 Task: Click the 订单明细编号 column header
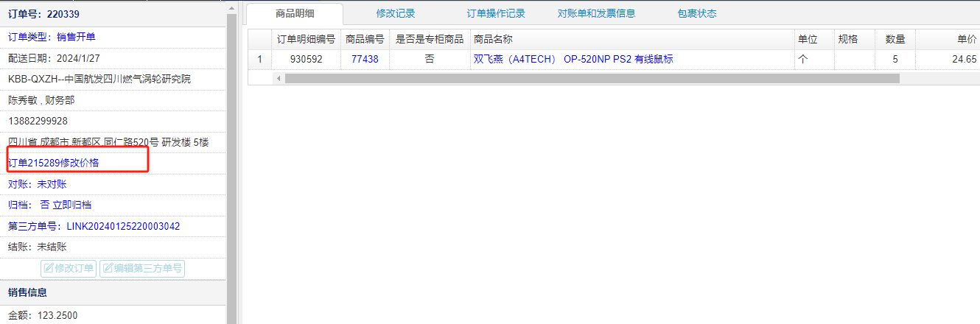click(306, 39)
